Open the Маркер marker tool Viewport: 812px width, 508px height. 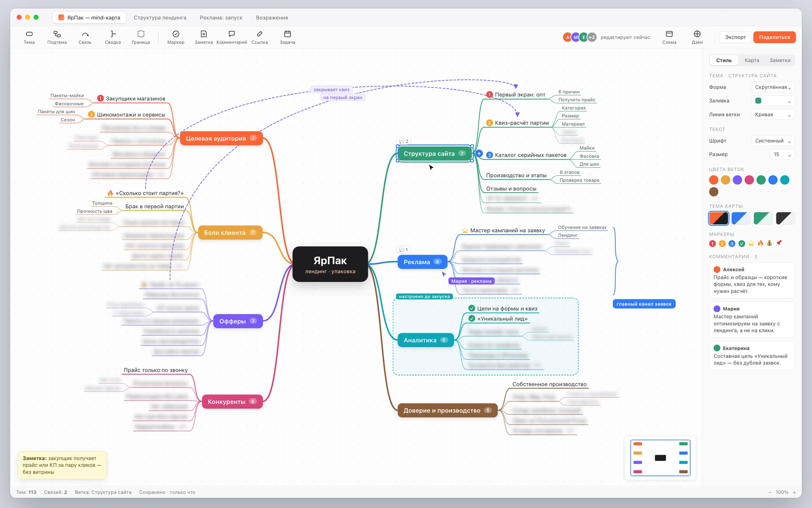coord(176,37)
